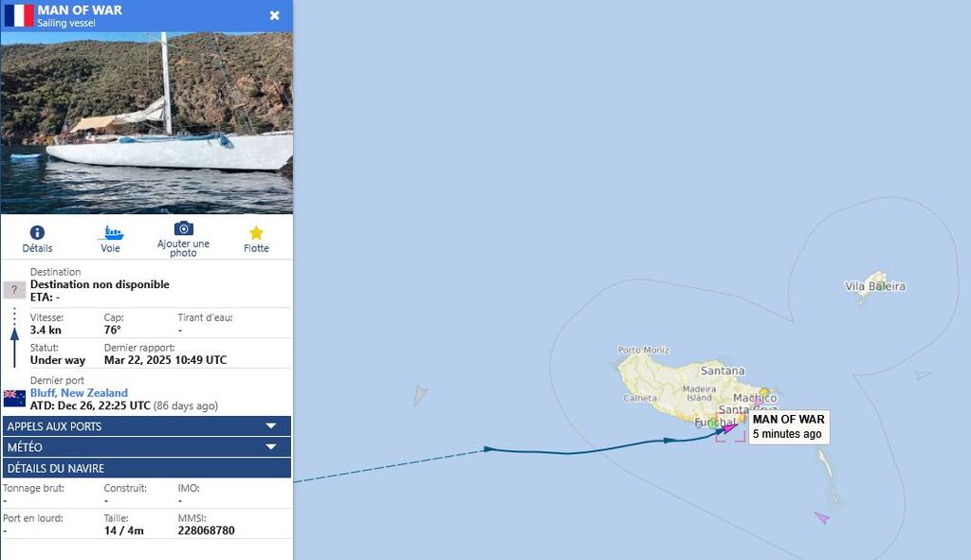
Task: Click the MAN OF WAR map tooltip label
Action: click(789, 427)
